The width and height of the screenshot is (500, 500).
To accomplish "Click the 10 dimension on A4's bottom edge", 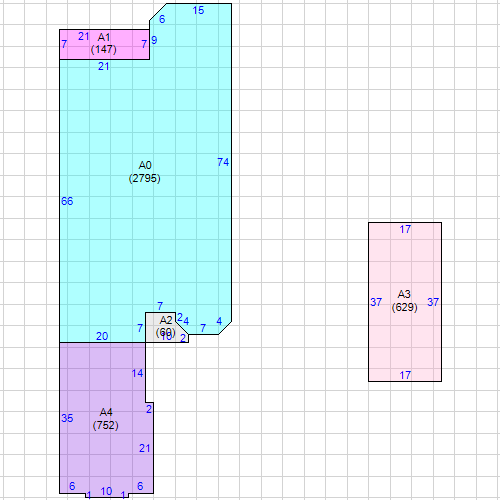I will click(x=106, y=491).
